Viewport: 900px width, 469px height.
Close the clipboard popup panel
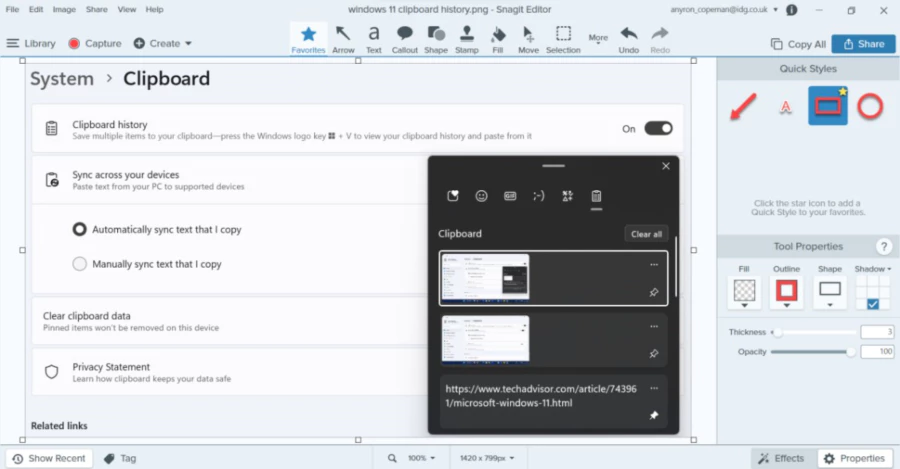(x=666, y=166)
